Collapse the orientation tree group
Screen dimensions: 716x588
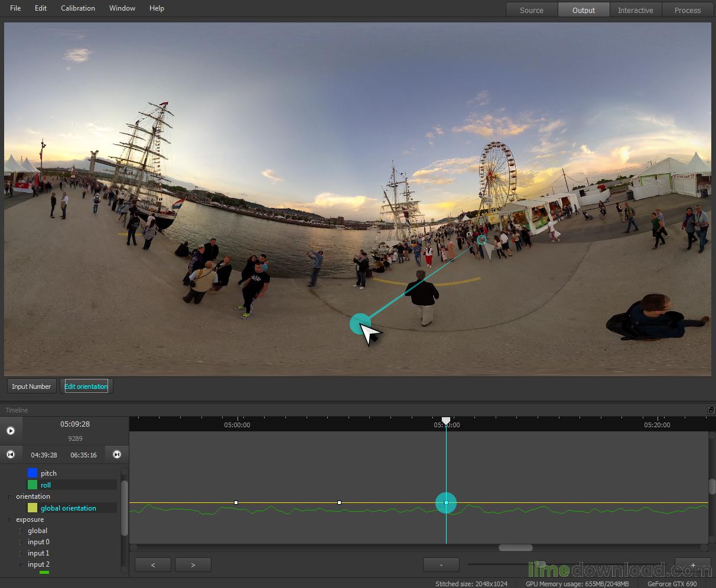[x=9, y=497]
